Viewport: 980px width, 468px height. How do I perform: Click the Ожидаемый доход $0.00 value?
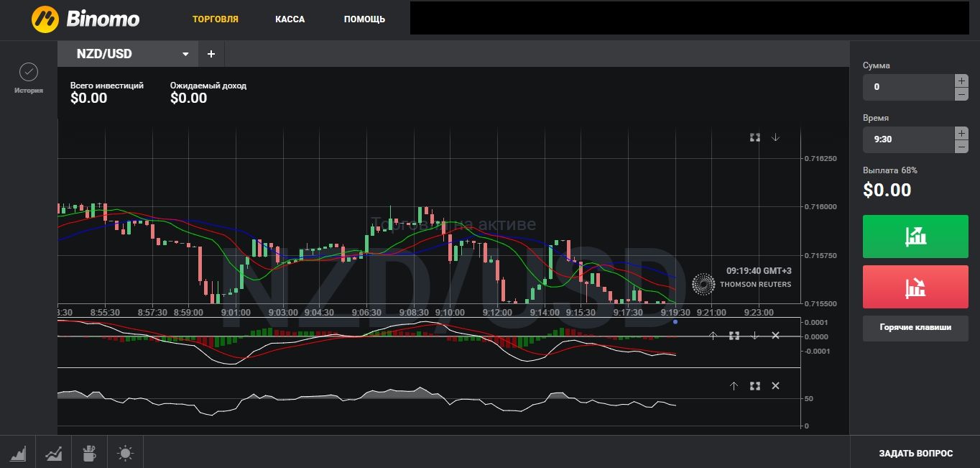189,98
